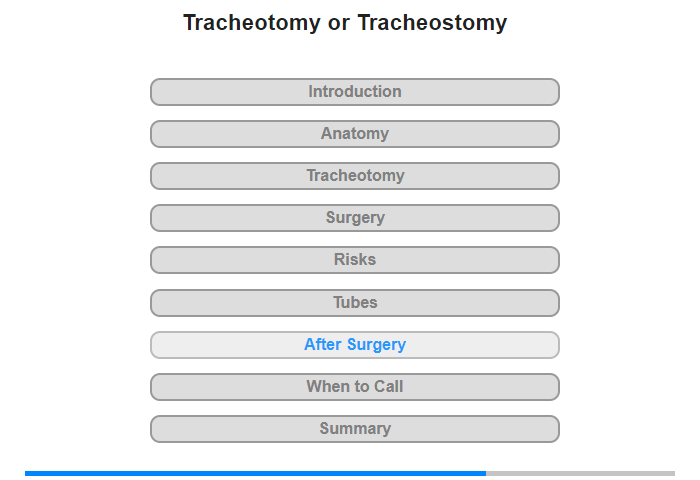Pick the Anatomy topic from the list
The height and width of the screenshot is (480, 700).
pyautogui.click(x=354, y=134)
